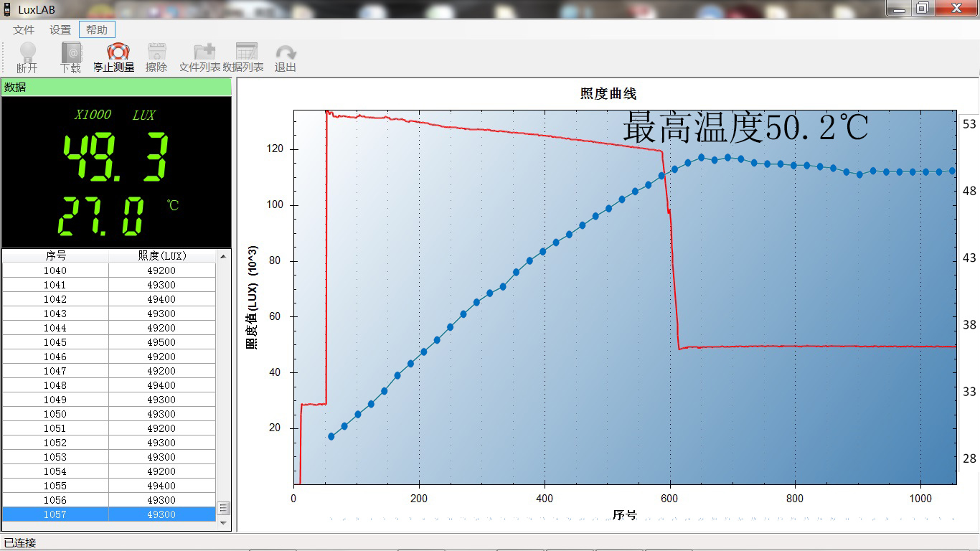Screen dimensions: 980x551
Task: Open the 文件 menu
Action: click(x=24, y=30)
